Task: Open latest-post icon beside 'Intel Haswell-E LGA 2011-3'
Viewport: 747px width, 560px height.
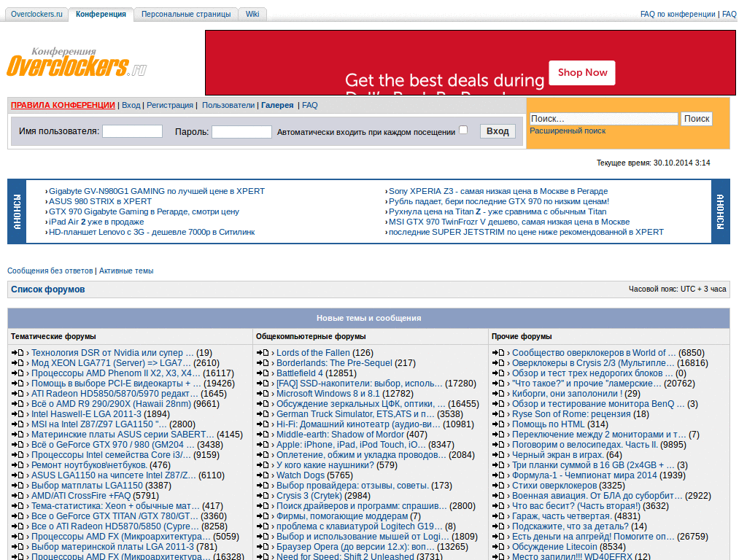Action: [x=18, y=414]
